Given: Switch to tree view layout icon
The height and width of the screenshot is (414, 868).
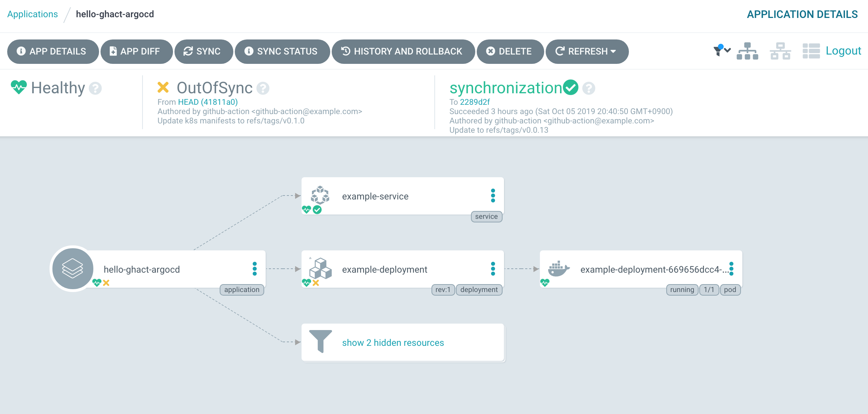Looking at the screenshot, I should click(x=747, y=51).
